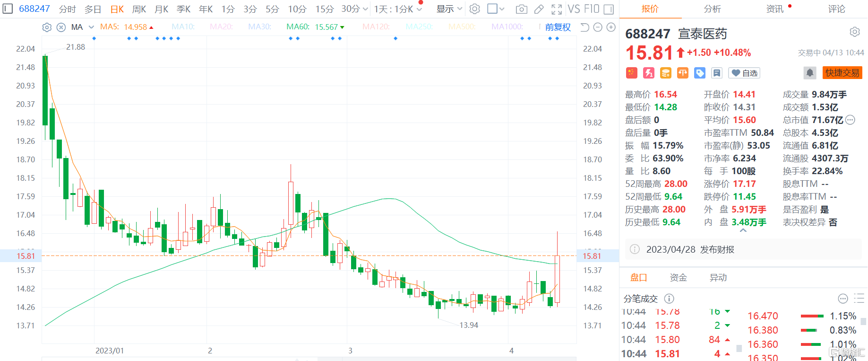The image size is (868, 361).
Task: Open the 显示 display dropdown
Action: [x=449, y=9]
